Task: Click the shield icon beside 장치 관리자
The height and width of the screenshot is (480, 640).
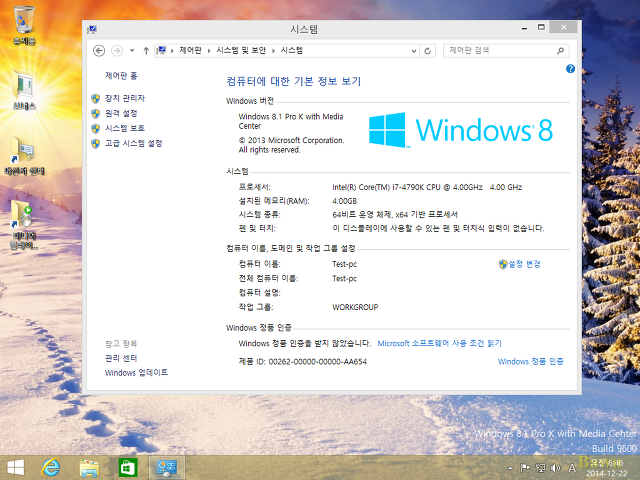Action: (96, 99)
